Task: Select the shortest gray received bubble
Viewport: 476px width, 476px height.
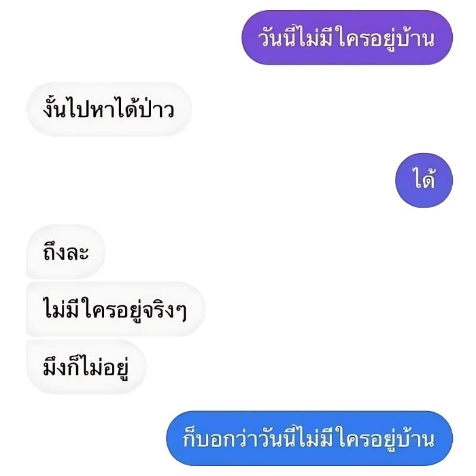Action: (x=66, y=252)
